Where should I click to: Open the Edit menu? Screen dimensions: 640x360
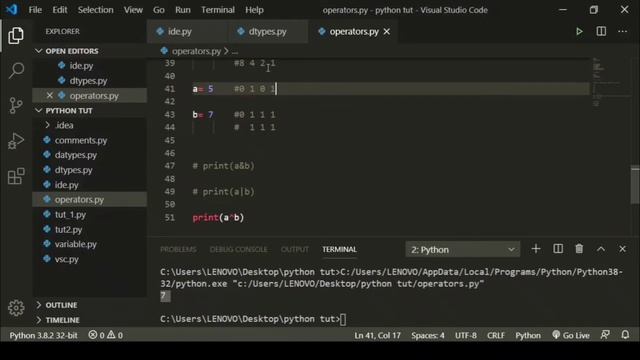click(60, 10)
